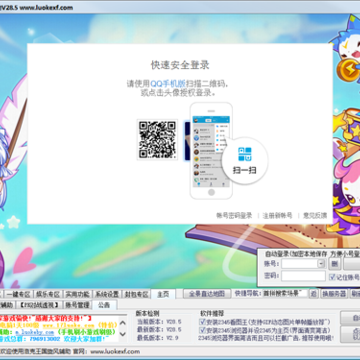Click the QR code to refresh login
360x360 pixels.
pos(157,140)
